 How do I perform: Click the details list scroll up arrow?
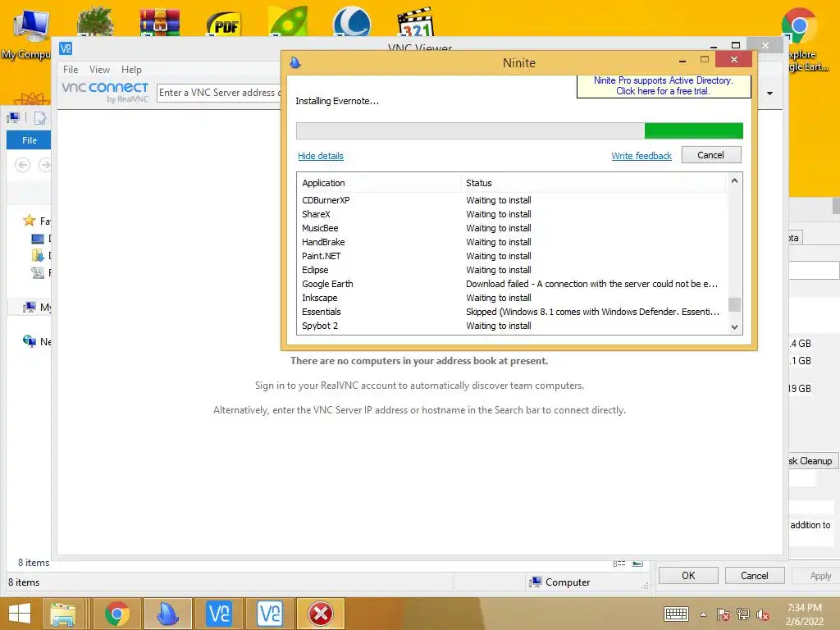(734, 181)
